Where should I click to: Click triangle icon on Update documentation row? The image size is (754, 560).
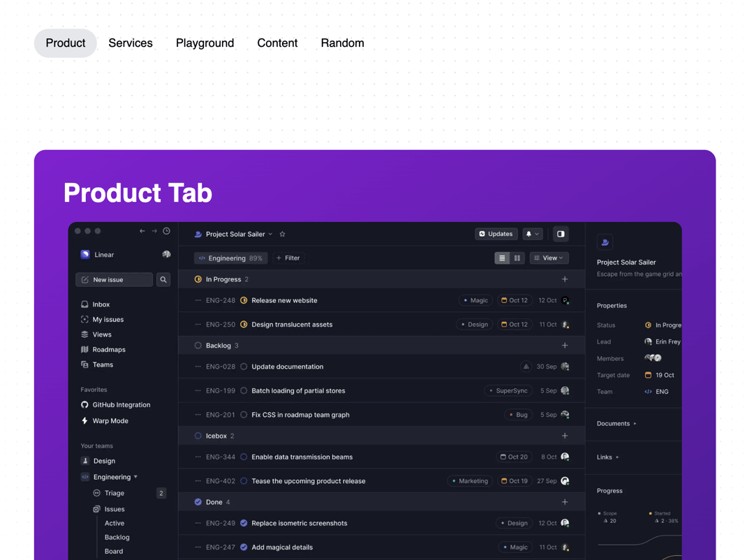point(526,367)
